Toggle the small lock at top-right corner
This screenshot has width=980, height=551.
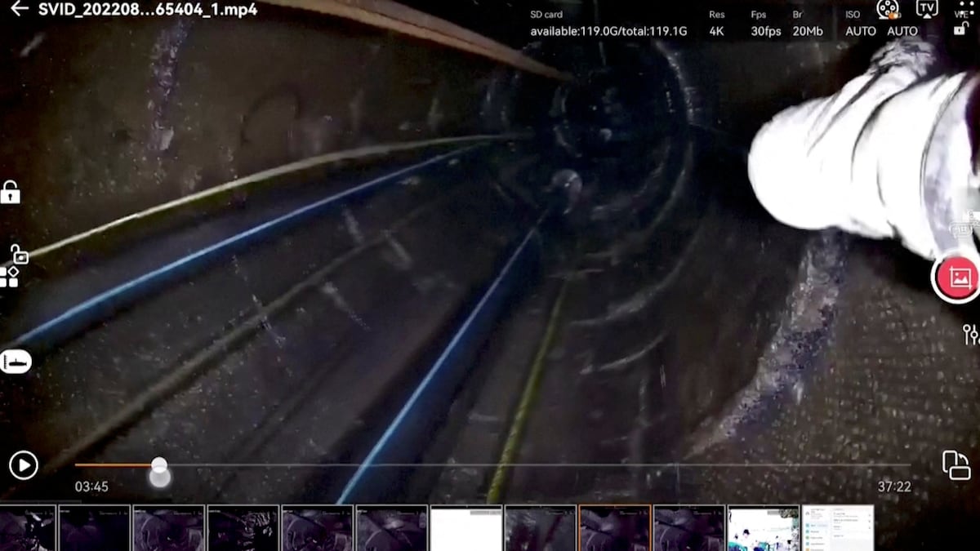[961, 29]
